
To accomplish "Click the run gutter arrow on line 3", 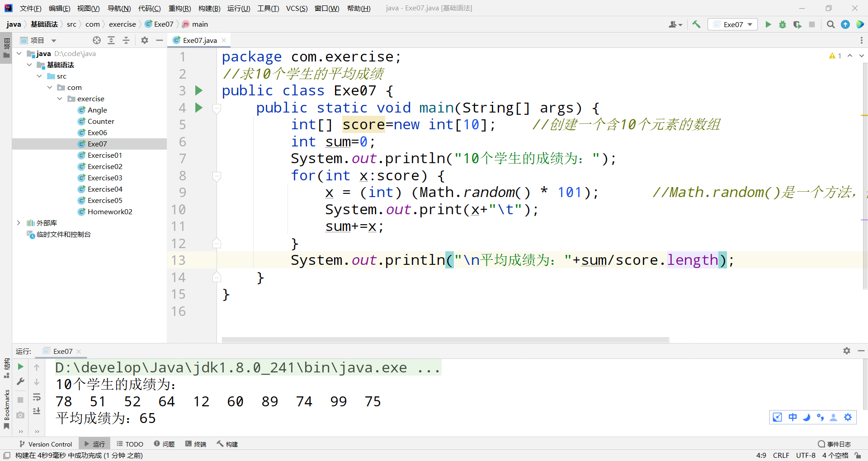I will [198, 90].
